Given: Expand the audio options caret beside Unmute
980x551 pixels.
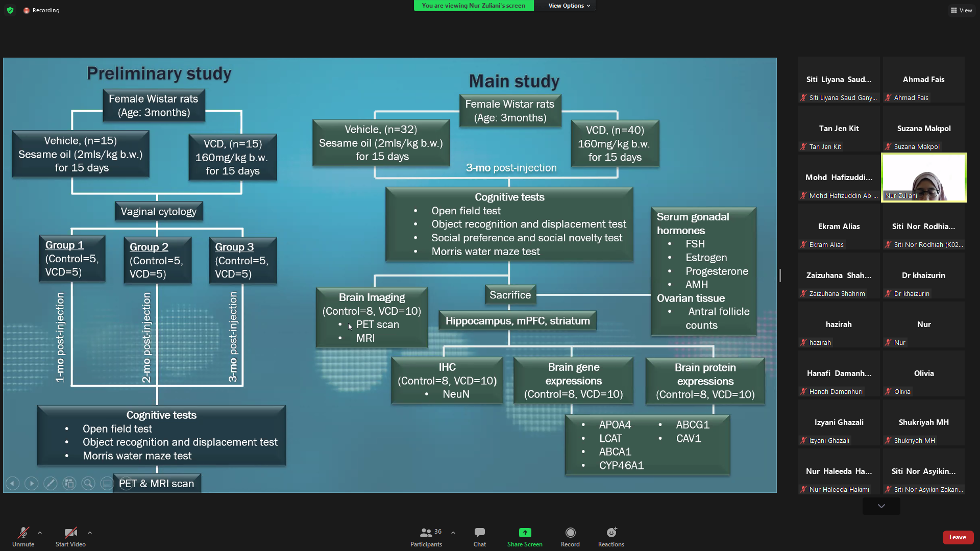Looking at the screenshot, I should pos(40,533).
